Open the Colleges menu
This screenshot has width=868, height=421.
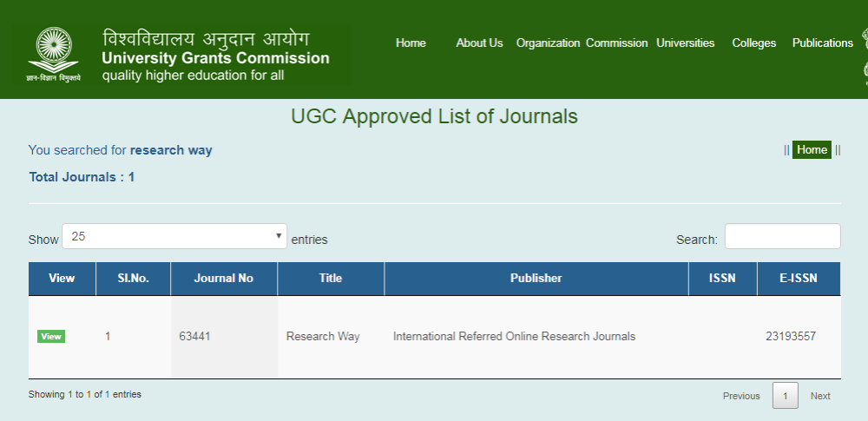click(x=754, y=43)
